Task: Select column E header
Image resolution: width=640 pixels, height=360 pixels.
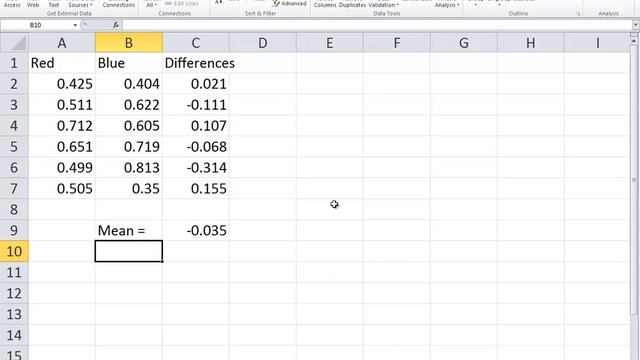Action: point(329,42)
